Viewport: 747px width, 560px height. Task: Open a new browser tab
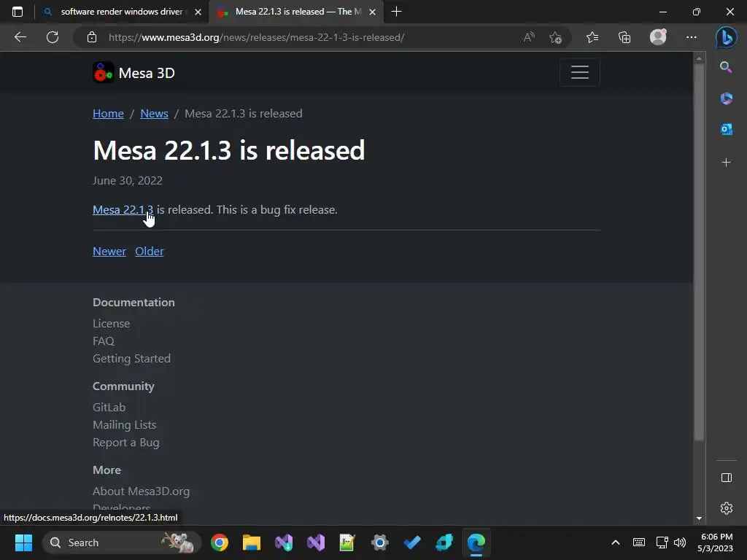pos(396,12)
